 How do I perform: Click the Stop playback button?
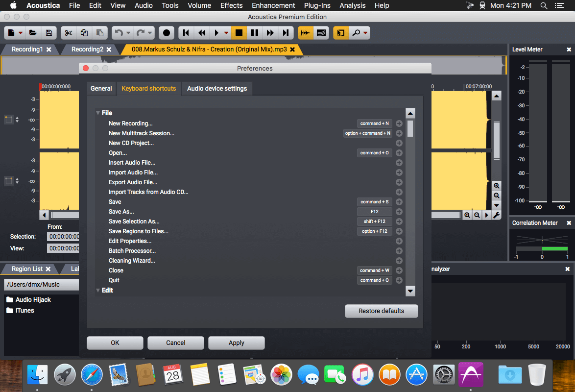239,33
